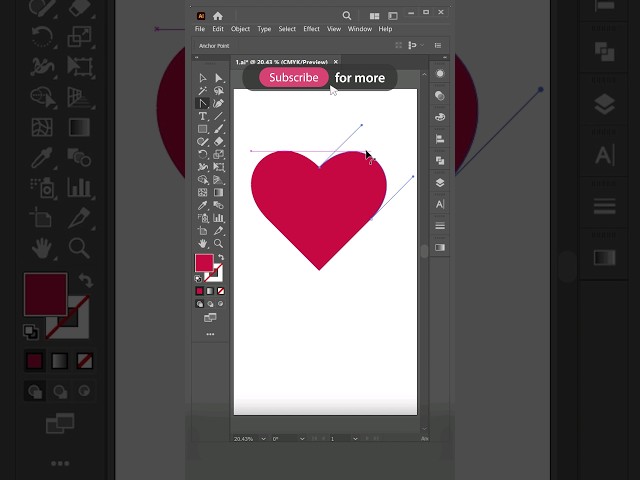Reset to default fill and stroke
Image resolution: width=640 pixels, height=480 pixels.
click(x=198, y=279)
